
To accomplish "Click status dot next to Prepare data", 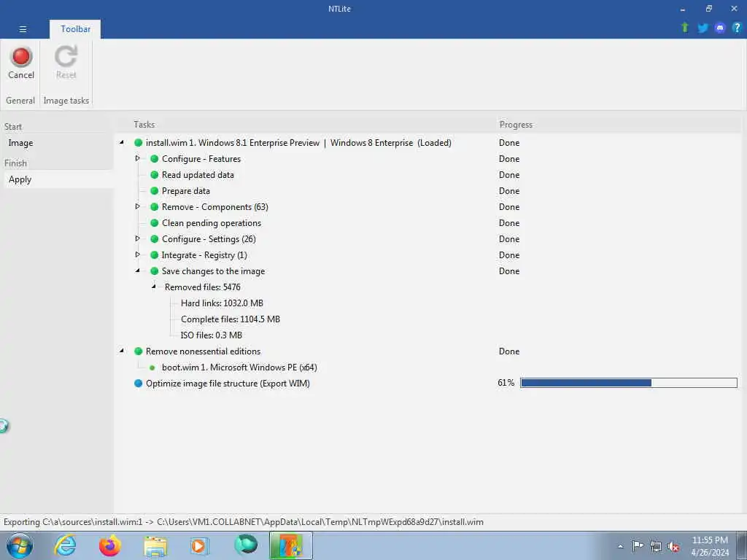I will click(x=155, y=190).
